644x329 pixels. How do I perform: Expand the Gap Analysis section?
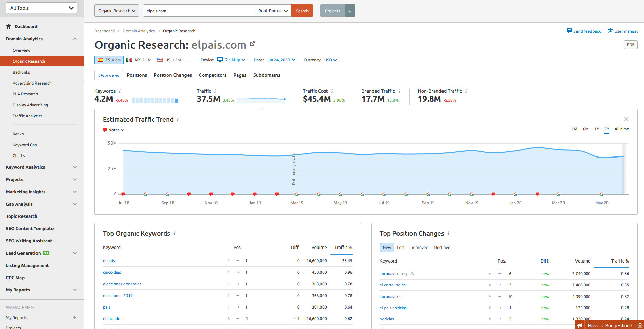pos(75,204)
